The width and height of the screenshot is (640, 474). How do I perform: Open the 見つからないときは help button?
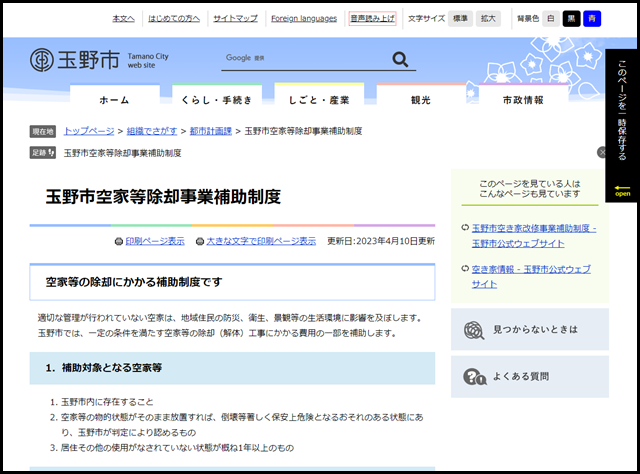(x=529, y=329)
